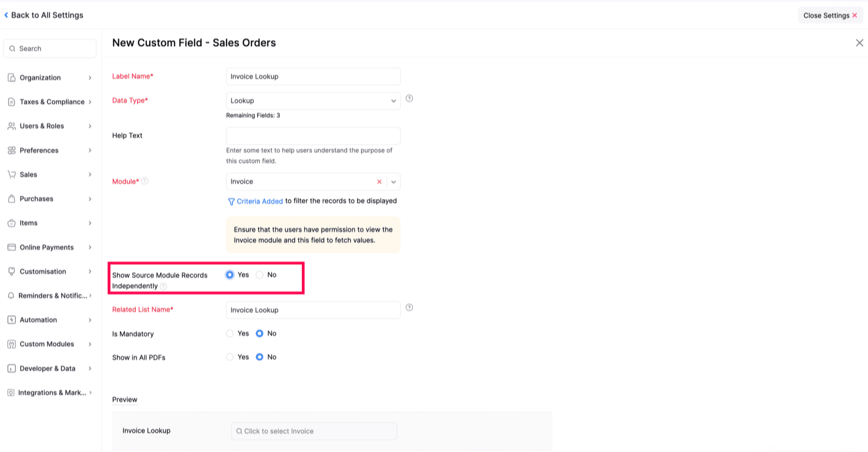868x452 pixels.
Task: Click the back arrow icon
Action: [x=6, y=15]
